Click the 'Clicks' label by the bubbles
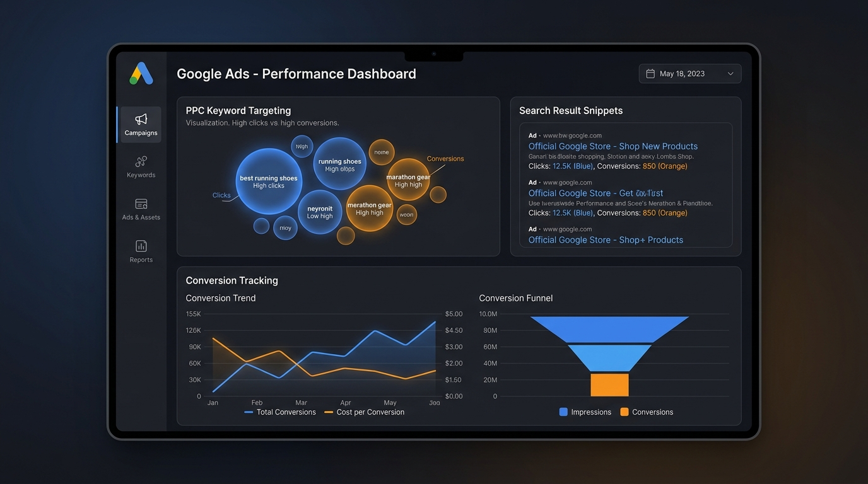The height and width of the screenshot is (484, 868). [221, 195]
